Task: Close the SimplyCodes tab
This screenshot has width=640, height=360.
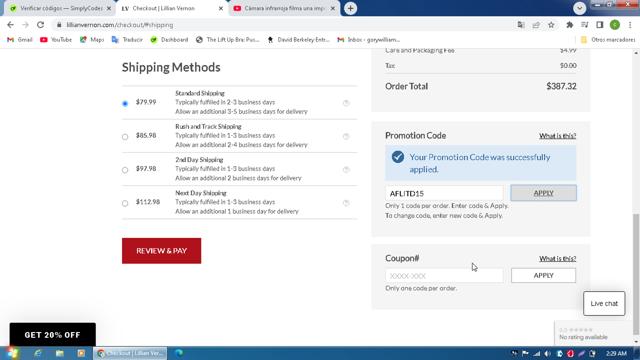Action: pyautogui.click(x=109, y=8)
